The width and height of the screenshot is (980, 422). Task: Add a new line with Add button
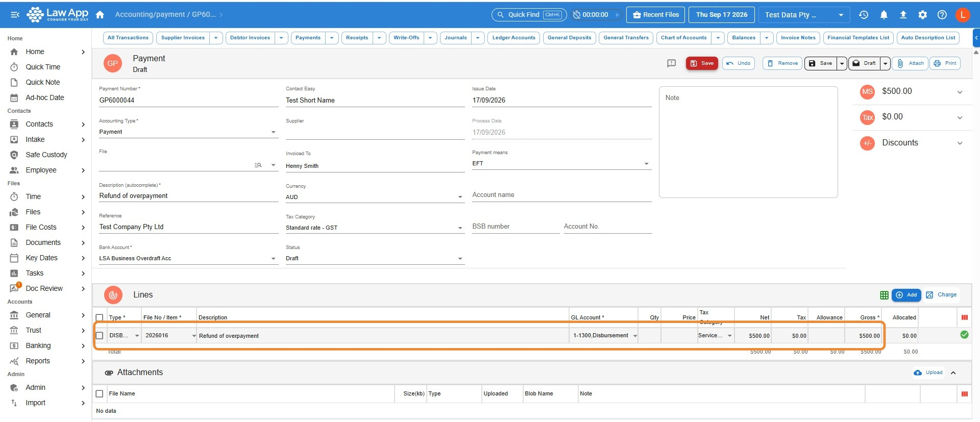tap(906, 295)
